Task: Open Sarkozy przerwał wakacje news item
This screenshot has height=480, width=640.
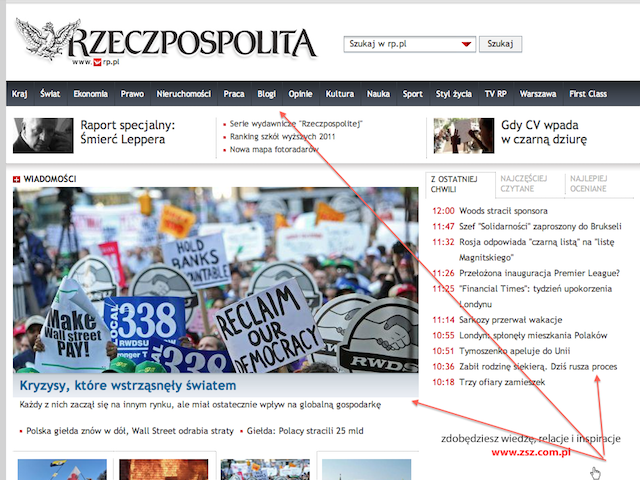Action: tap(511, 320)
